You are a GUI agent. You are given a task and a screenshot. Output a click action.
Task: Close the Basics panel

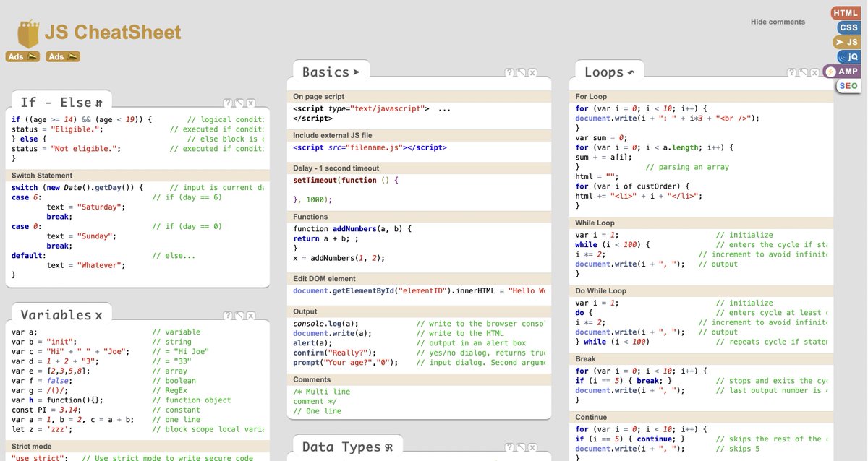pos(532,73)
